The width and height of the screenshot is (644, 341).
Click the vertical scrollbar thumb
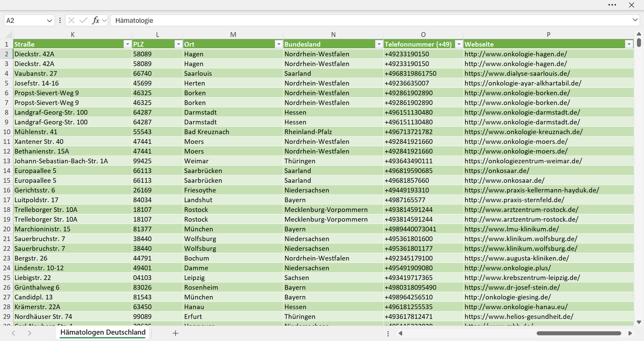639,42
